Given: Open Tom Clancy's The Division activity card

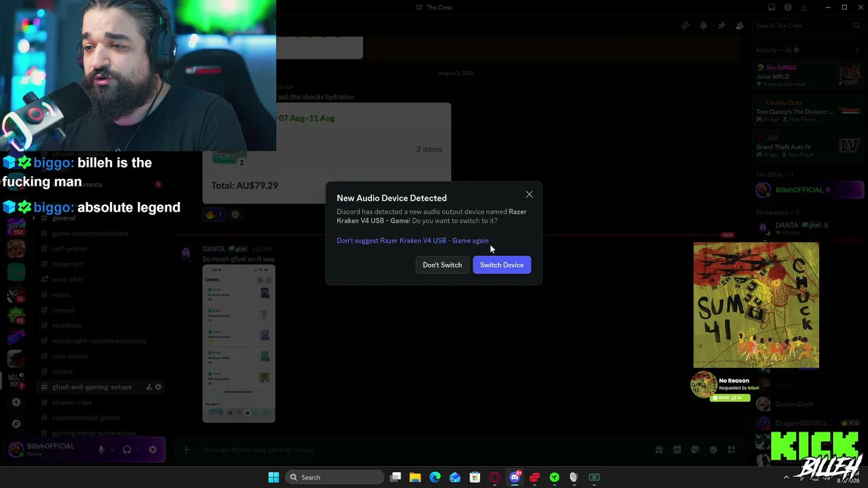Looking at the screenshot, I should 808,111.
